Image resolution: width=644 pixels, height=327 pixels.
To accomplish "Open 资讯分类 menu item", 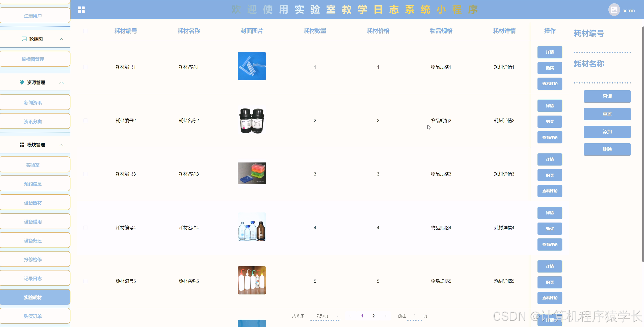I will (x=35, y=121).
